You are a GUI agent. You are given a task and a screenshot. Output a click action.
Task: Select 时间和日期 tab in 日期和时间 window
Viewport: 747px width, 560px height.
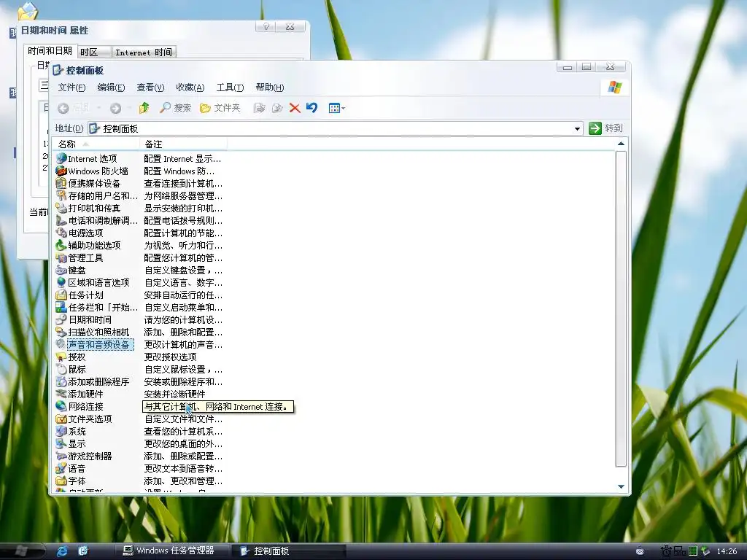(50, 51)
